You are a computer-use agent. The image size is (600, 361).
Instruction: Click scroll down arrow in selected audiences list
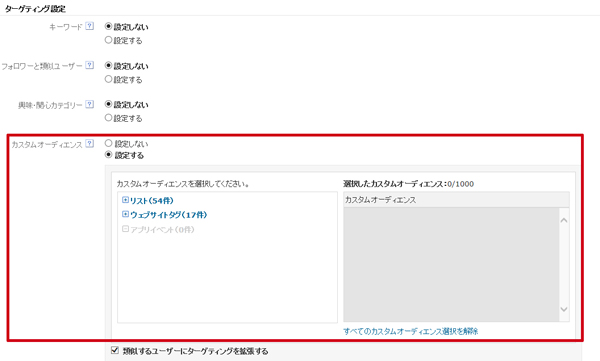click(564, 309)
